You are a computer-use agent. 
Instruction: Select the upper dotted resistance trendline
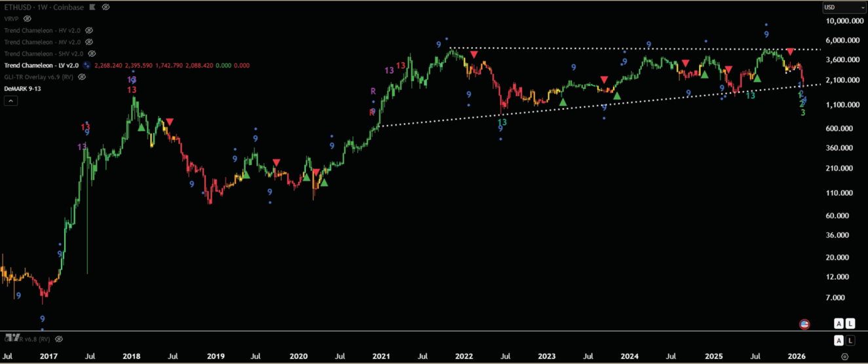click(x=634, y=48)
